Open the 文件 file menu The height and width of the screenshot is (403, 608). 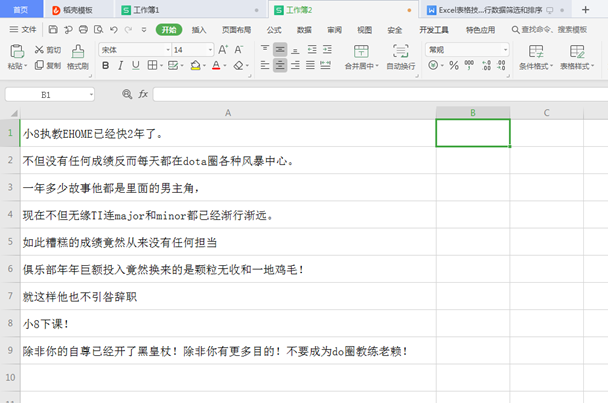[x=23, y=29]
